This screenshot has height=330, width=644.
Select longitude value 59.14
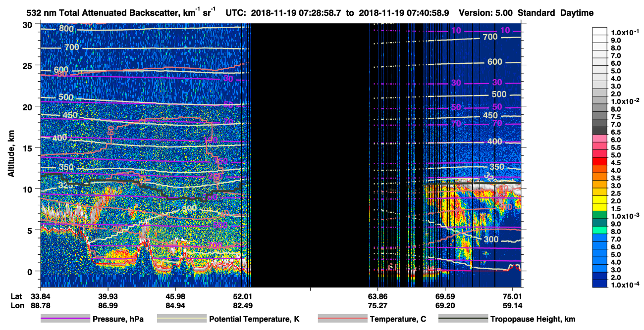tap(513, 305)
